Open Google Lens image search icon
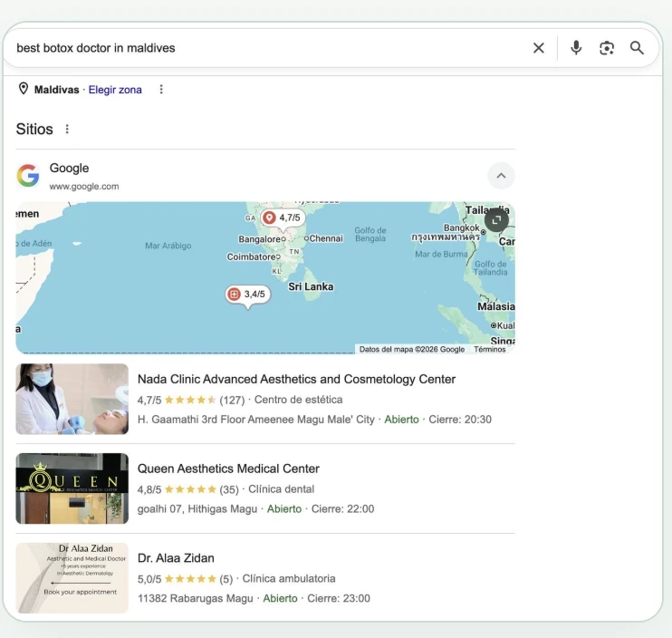672x638 pixels. click(x=607, y=48)
